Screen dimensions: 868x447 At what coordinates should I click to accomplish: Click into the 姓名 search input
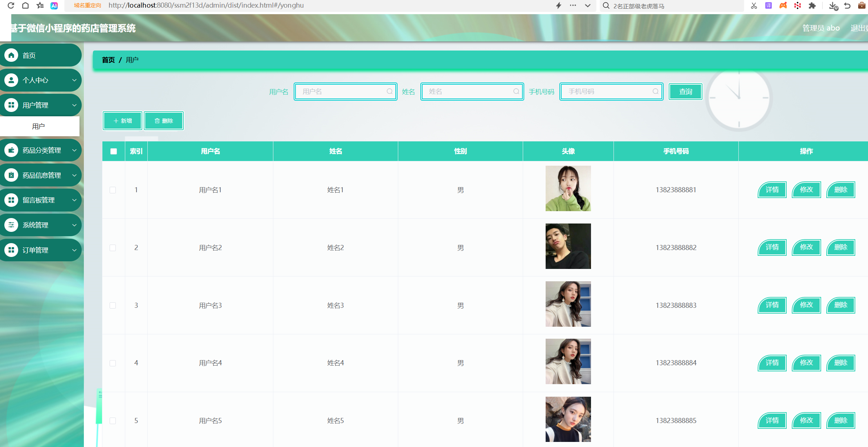point(472,92)
